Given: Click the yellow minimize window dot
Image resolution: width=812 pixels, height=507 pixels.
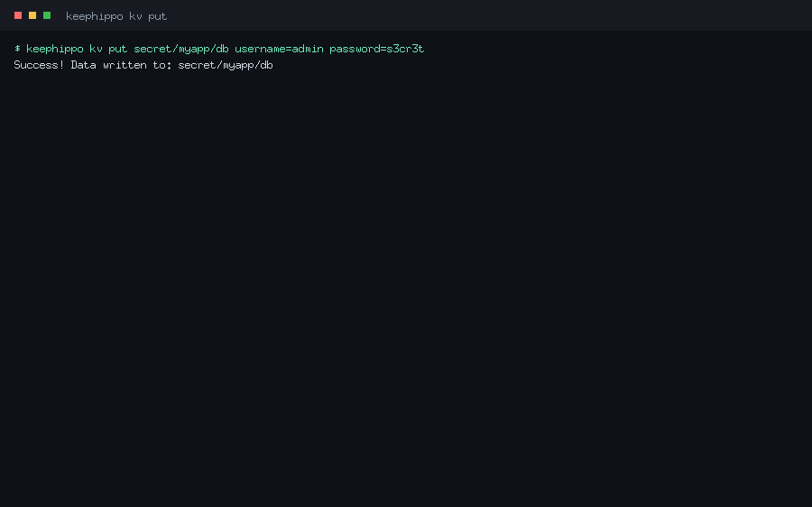Looking at the screenshot, I should (32, 15).
